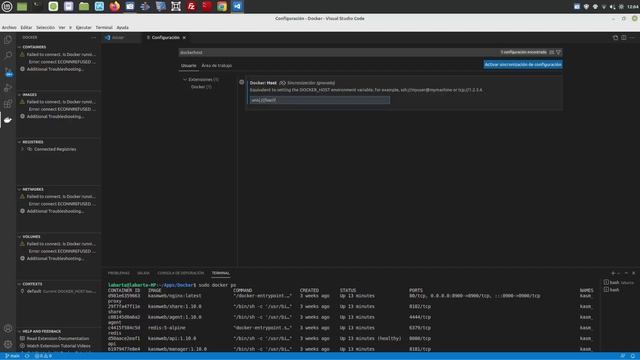Open the Ayuda menu
Viewport: 640px width, 360px height.
point(122,27)
